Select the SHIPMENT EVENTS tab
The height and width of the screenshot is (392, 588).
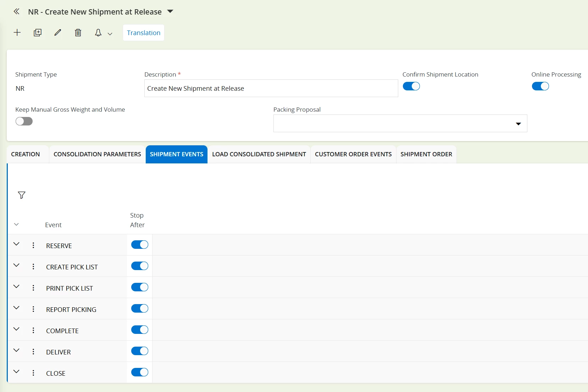point(177,154)
